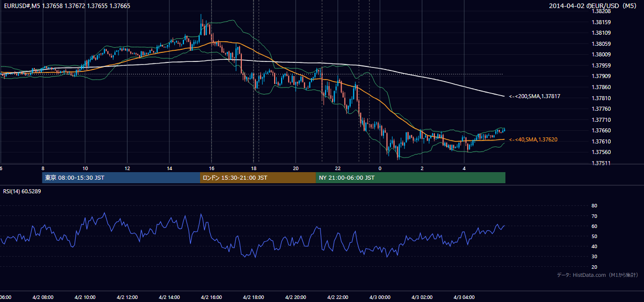Click the 4/2 16:00 time axis label
Screen dimensions: 644x302
[211, 297]
